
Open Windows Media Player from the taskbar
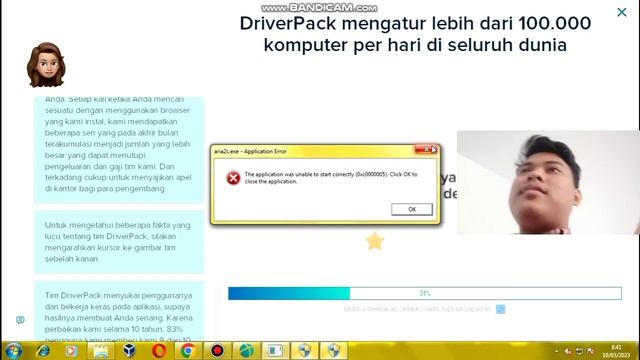tap(71, 351)
